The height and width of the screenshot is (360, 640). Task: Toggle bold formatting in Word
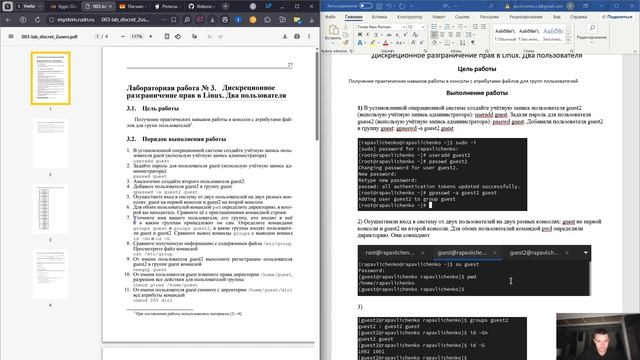click(x=360, y=34)
